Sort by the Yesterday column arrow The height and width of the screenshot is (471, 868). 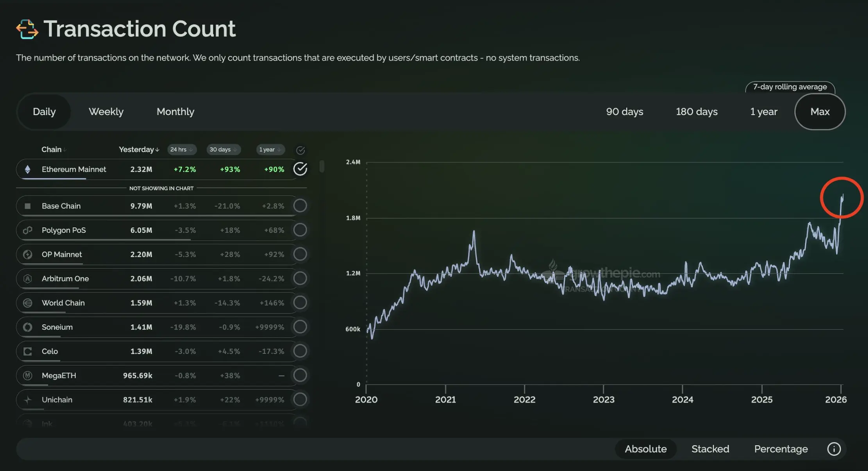[x=157, y=150]
